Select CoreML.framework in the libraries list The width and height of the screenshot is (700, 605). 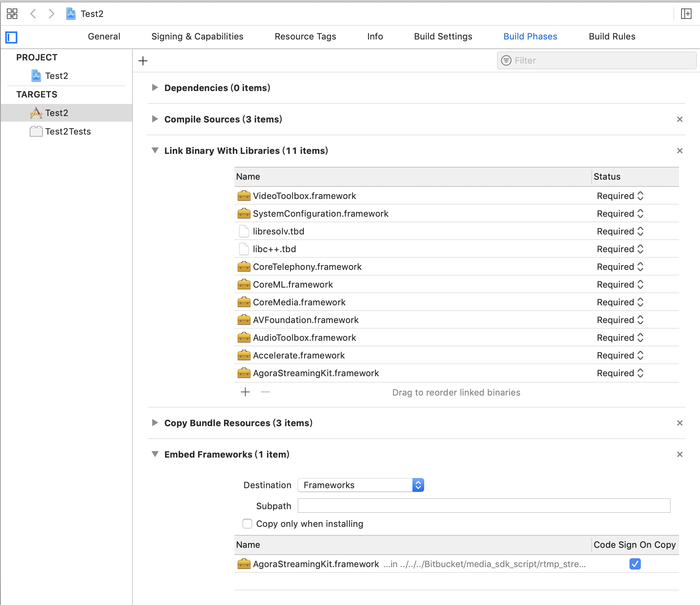(x=293, y=284)
